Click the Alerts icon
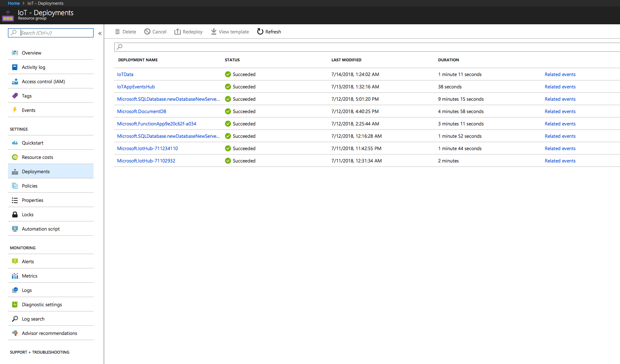Screen dimensions: 620x364 (x=15, y=262)
